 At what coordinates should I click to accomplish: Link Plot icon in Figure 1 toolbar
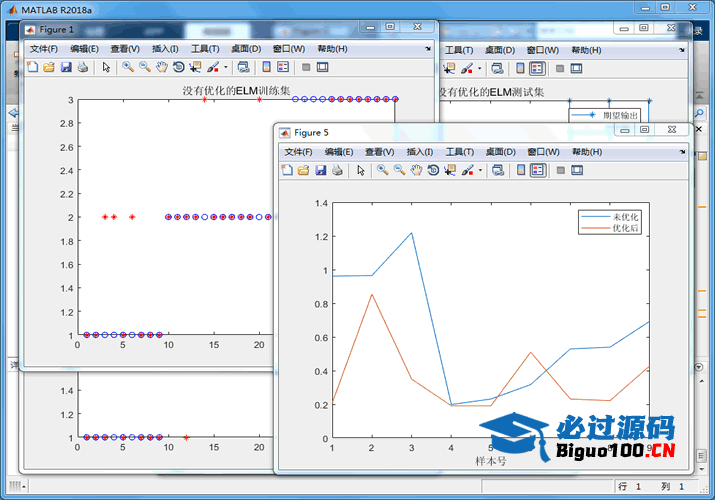tap(244, 67)
